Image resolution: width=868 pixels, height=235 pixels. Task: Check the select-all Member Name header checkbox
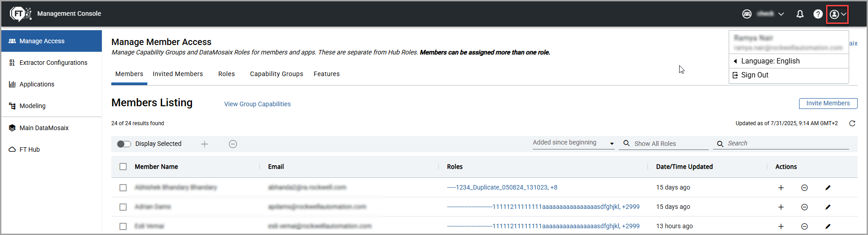click(x=123, y=167)
